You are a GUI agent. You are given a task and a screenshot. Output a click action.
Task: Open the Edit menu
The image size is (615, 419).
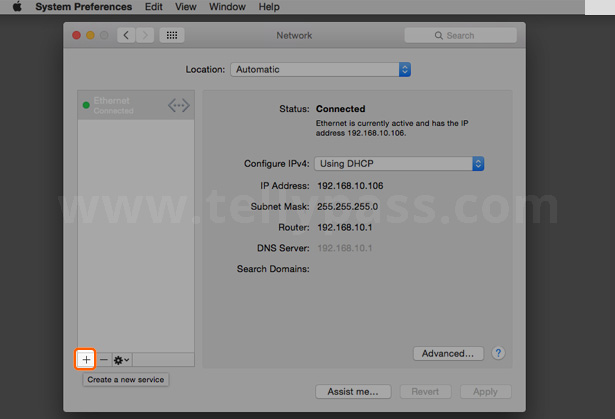[x=153, y=7]
